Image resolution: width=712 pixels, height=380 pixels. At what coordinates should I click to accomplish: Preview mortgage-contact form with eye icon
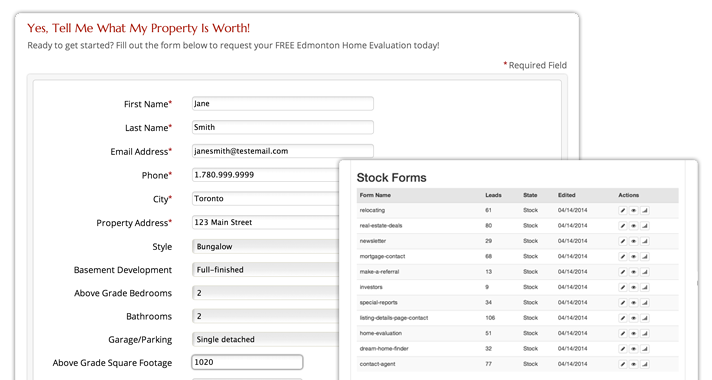click(x=633, y=257)
